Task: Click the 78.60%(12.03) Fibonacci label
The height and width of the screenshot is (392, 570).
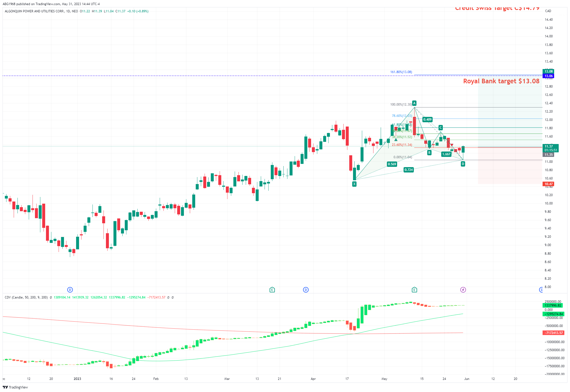Action: [x=402, y=116]
